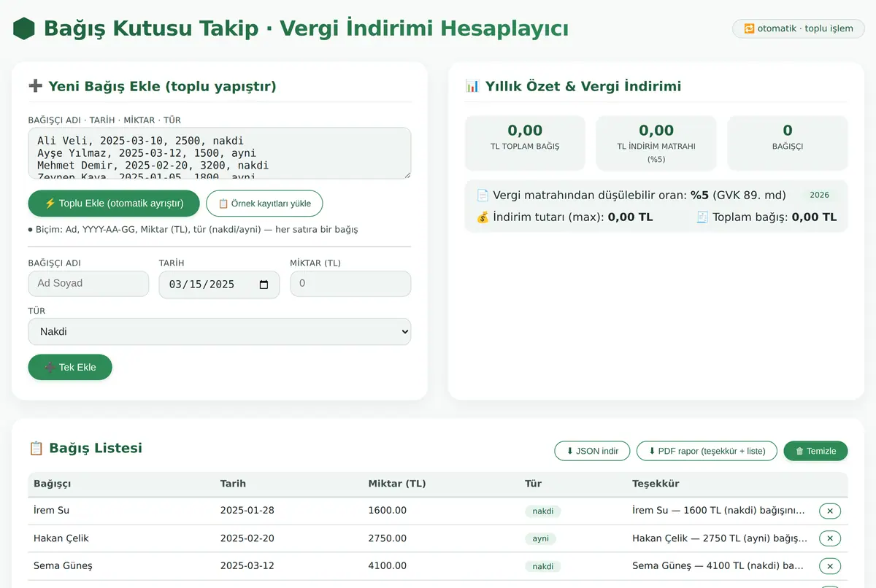Click the otomatik · toplu işlem badge
The width and height of the screenshot is (876, 588).
tap(798, 28)
